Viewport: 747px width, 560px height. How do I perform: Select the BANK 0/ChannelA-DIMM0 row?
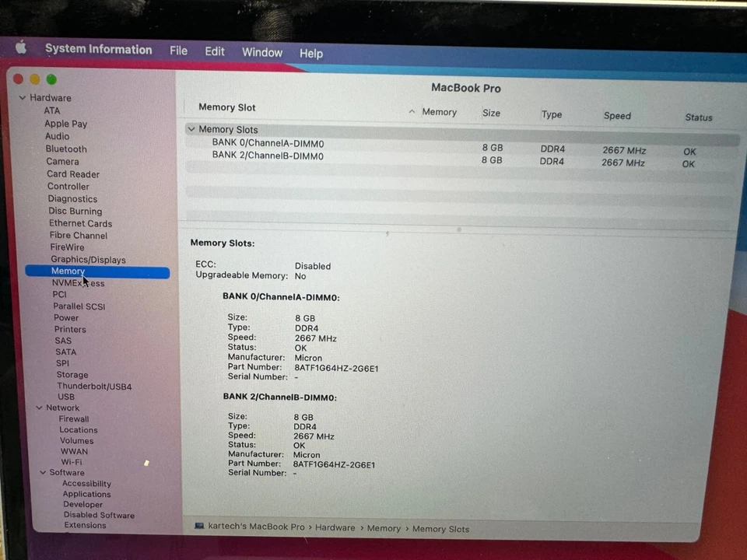coord(268,143)
